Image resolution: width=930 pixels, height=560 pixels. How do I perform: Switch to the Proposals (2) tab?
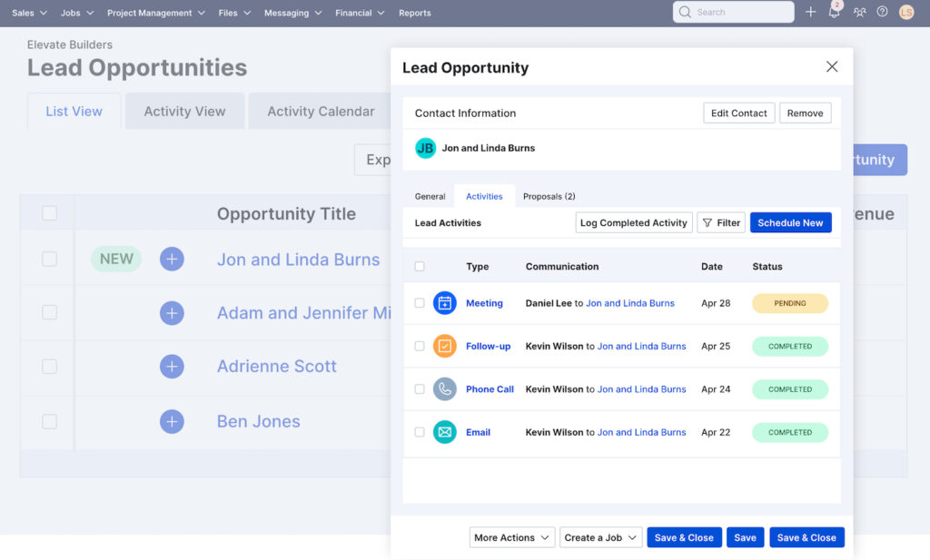click(x=549, y=196)
